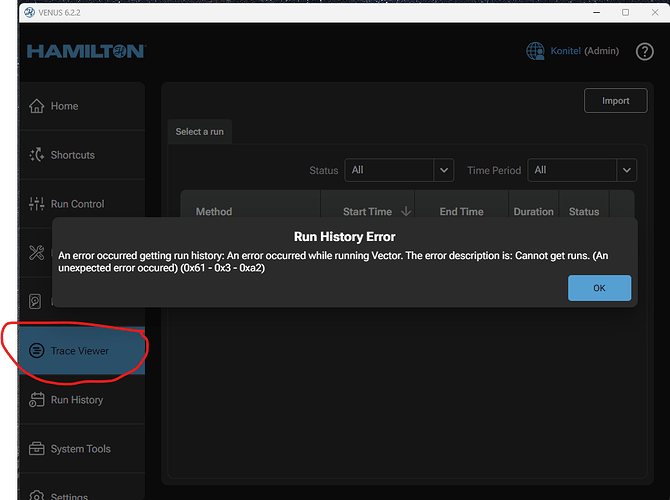The width and height of the screenshot is (670, 500).
Task: Open Settings in the sidebar
Action: tap(82, 487)
